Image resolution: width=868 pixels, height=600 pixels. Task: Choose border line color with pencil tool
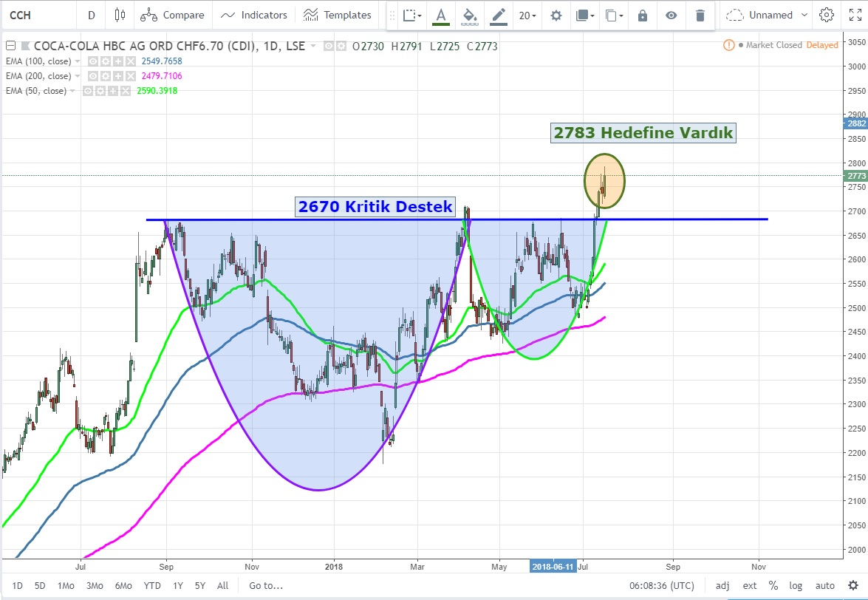[x=498, y=16]
